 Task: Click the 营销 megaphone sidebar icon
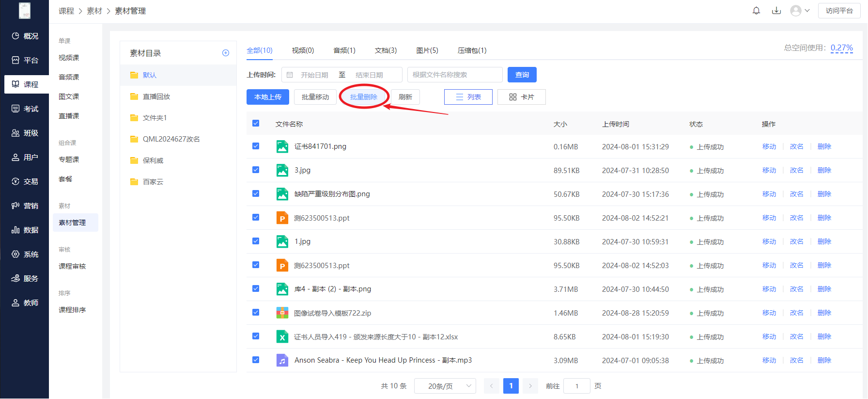click(x=15, y=206)
